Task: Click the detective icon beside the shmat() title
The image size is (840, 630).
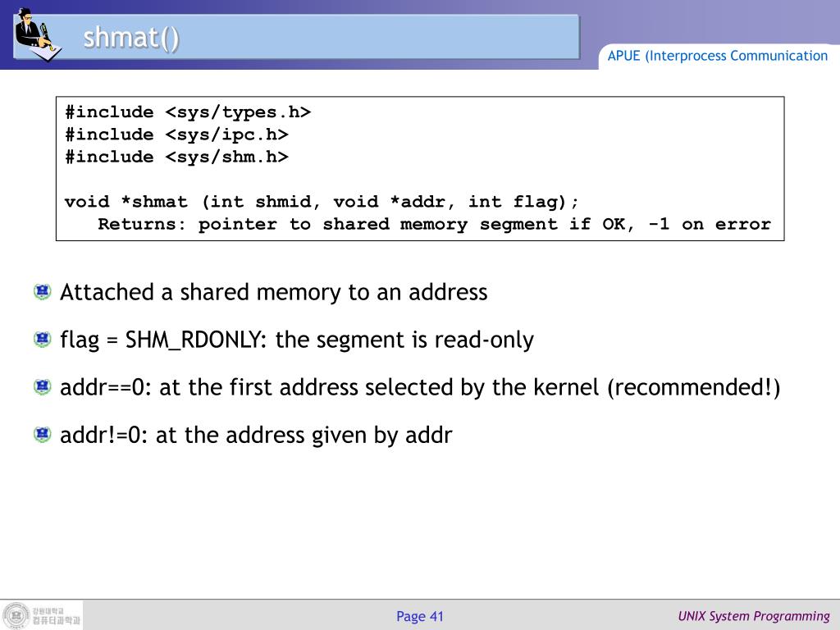Action: 38,34
